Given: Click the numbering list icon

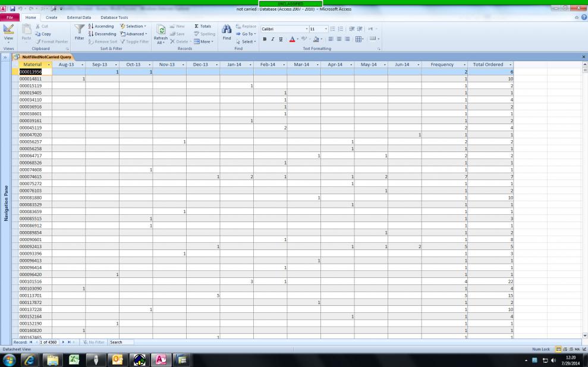Looking at the screenshot, I should click(x=341, y=29).
